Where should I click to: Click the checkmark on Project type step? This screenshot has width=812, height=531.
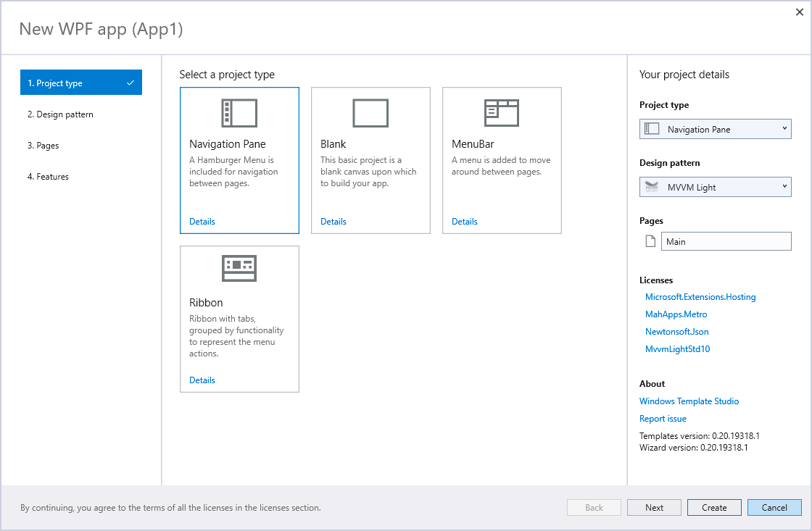tap(130, 83)
